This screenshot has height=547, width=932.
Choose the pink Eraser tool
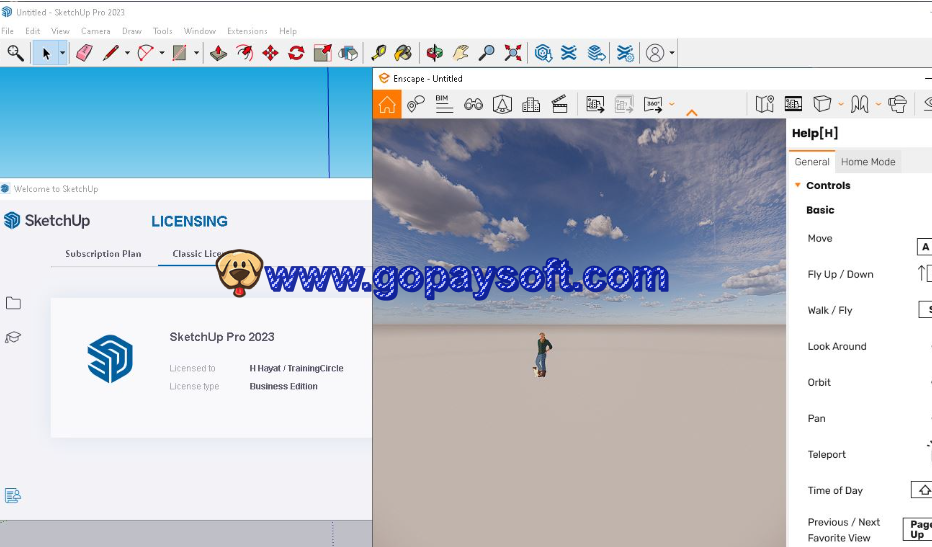coord(84,53)
